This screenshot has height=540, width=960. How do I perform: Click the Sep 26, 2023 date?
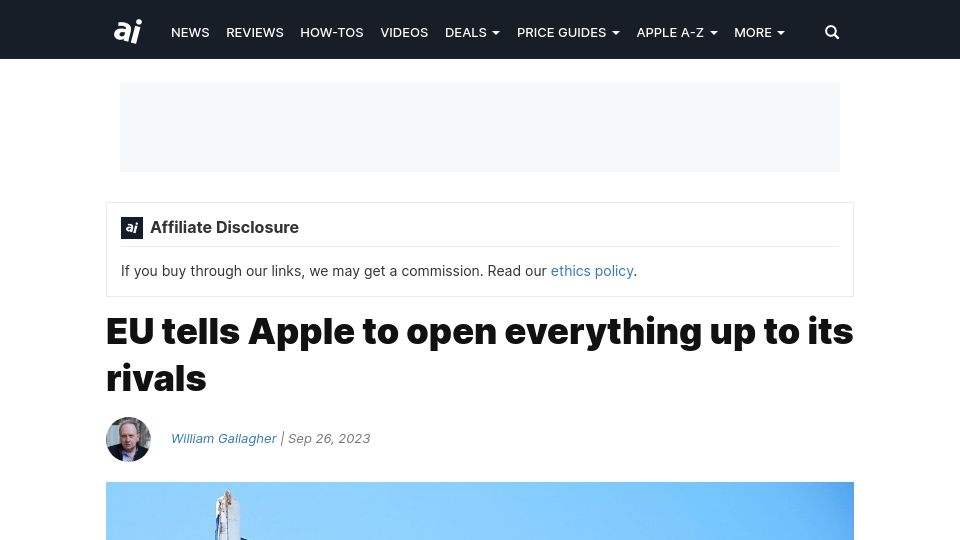(x=329, y=438)
